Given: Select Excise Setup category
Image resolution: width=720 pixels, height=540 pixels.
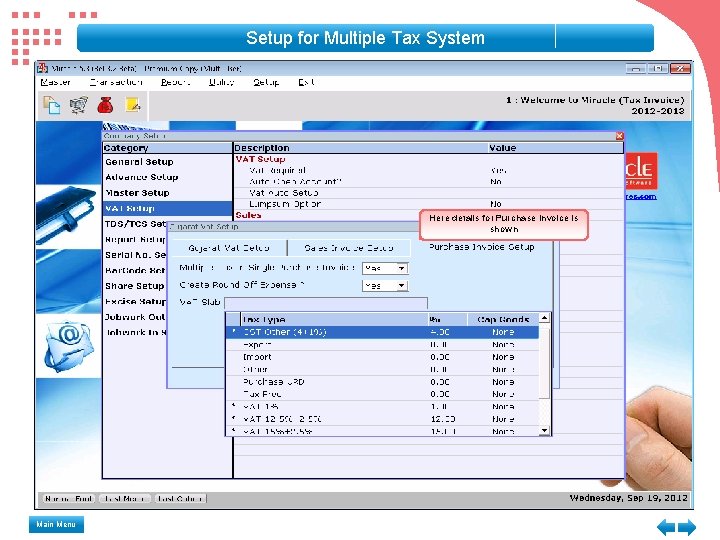Looking at the screenshot, I should 135,302.
